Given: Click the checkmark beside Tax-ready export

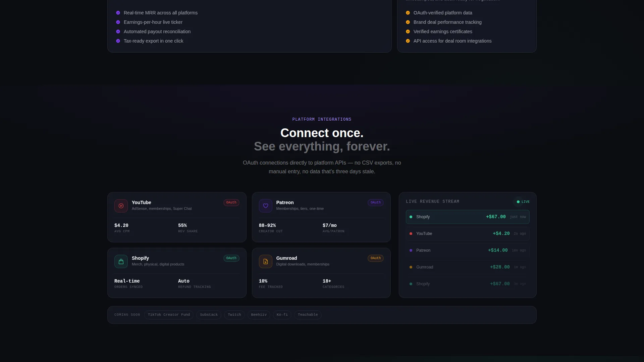Looking at the screenshot, I should 118,41.
